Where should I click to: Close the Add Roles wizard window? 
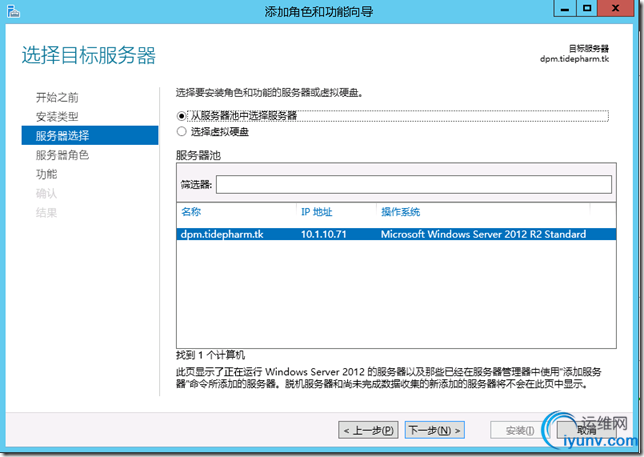pos(615,9)
